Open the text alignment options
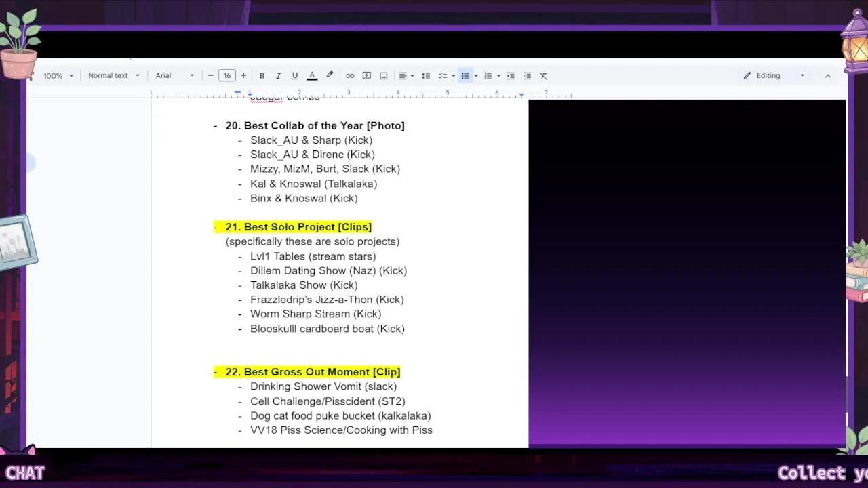The image size is (868, 488). (406, 76)
